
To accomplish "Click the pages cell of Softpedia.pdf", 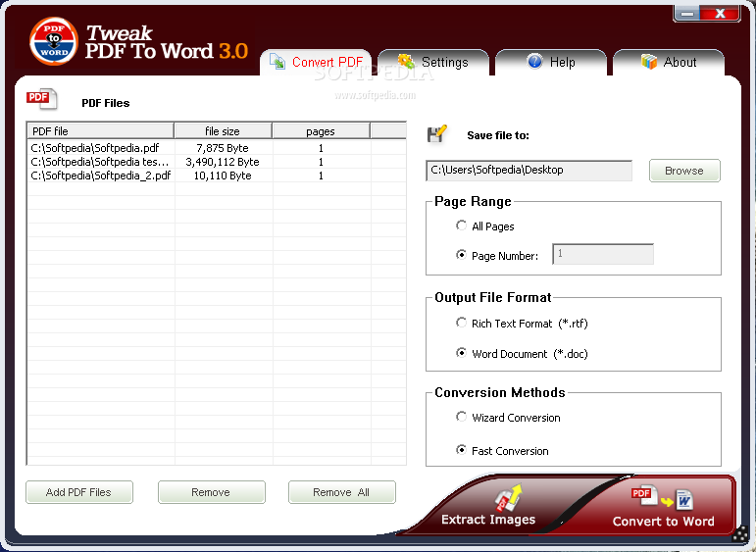I will point(321,148).
